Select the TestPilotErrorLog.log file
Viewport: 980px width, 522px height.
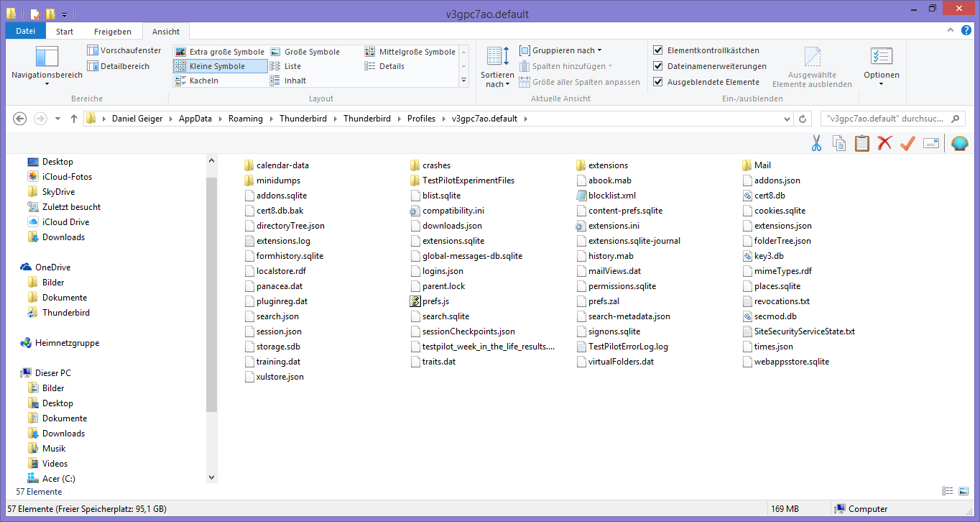(622, 347)
